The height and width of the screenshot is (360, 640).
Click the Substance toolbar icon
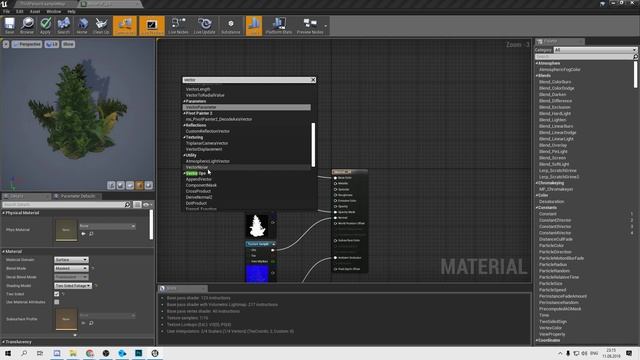pos(231,25)
